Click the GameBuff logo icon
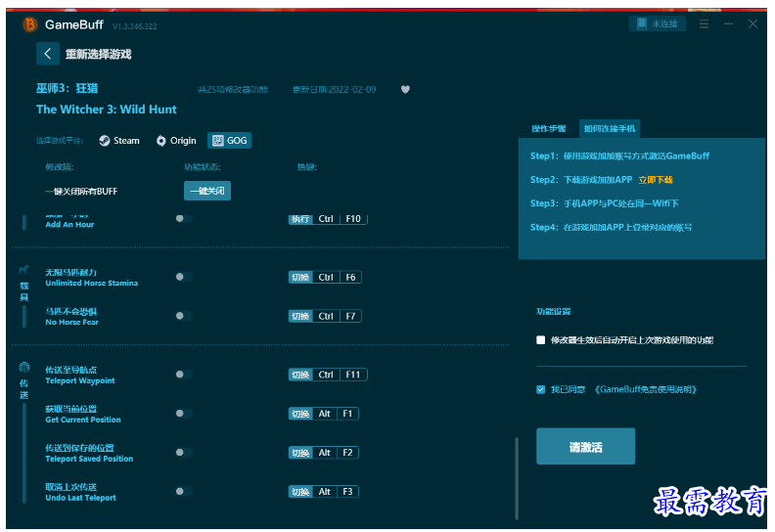 pyautogui.click(x=30, y=24)
